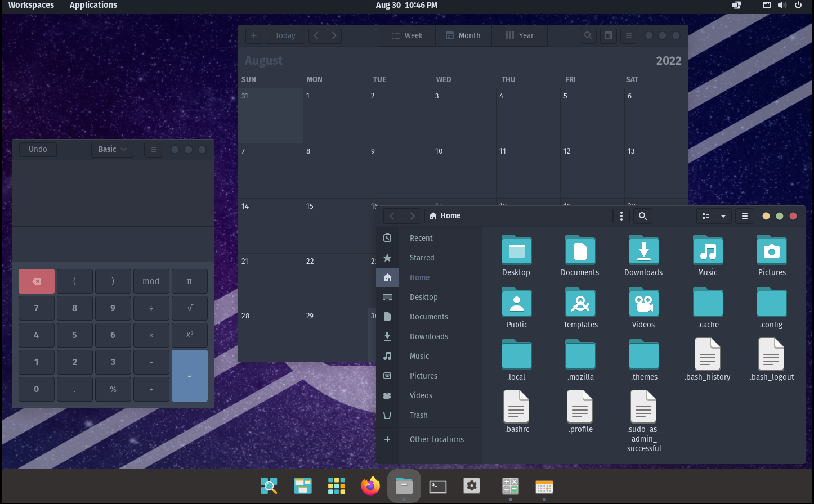
Task: Click the search icon in Files
Action: [643, 216]
